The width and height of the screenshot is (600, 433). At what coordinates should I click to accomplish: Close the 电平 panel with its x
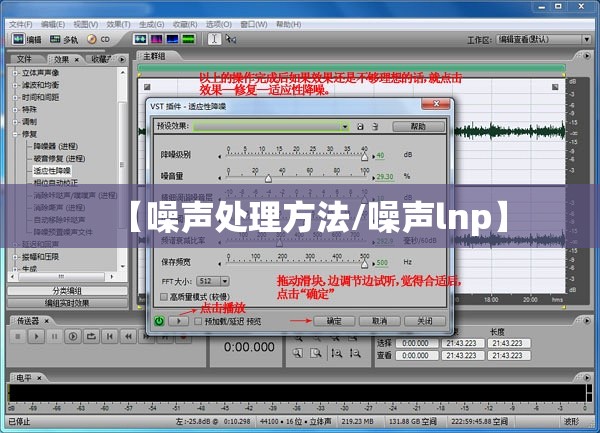(39, 378)
